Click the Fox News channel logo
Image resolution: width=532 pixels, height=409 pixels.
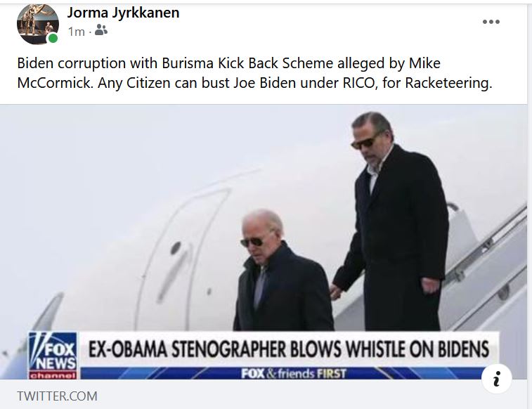coord(53,355)
